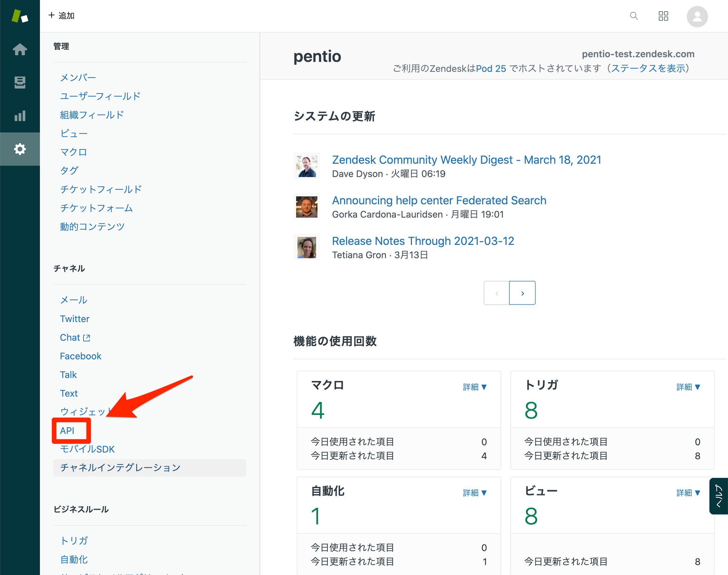
Task: Go to next system updates page
Action: click(x=522, y=293)
